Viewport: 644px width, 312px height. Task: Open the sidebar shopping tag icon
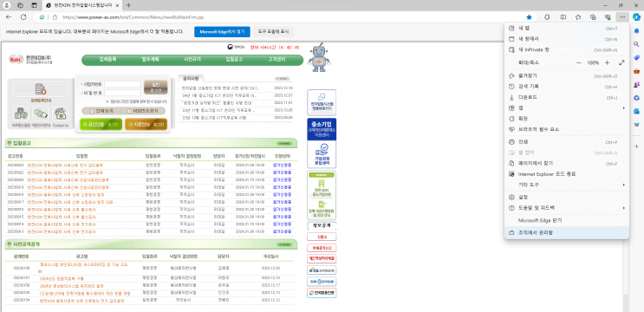(636, 57)
